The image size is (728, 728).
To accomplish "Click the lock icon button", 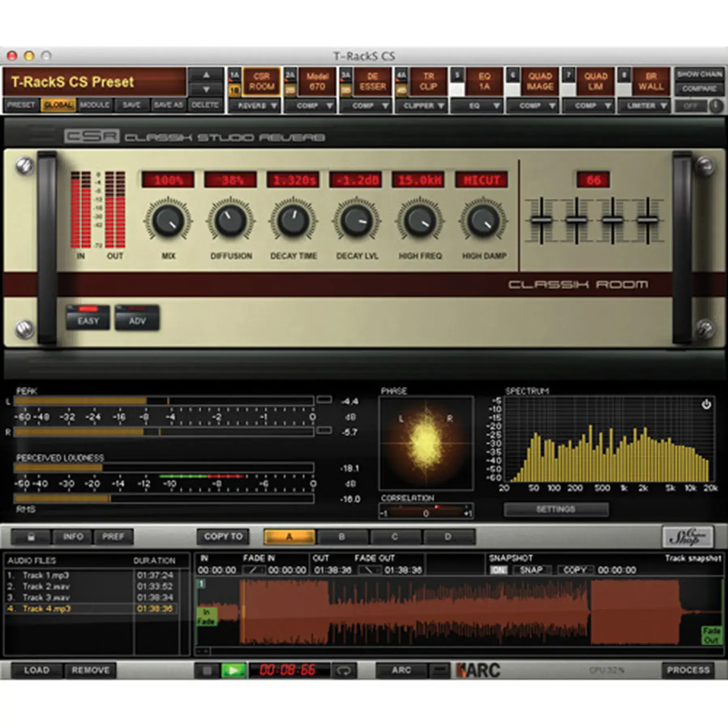I will [x=31, y=537].
